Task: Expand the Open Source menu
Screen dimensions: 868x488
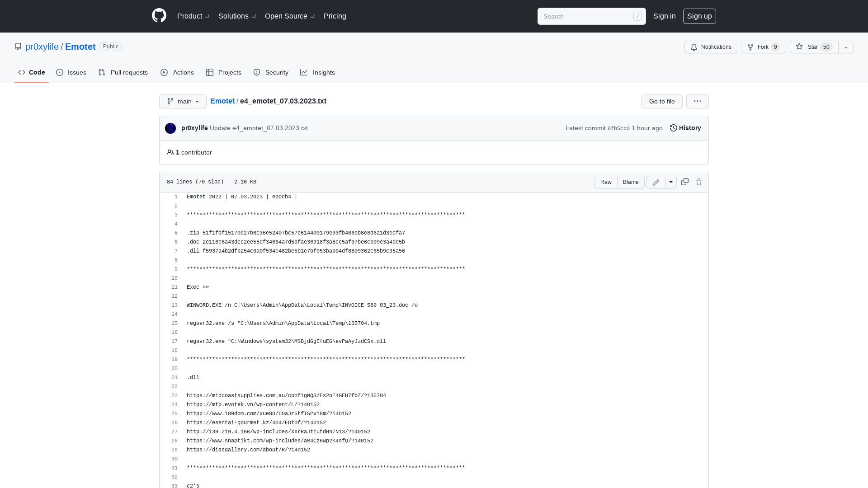Action: point(290,16)
